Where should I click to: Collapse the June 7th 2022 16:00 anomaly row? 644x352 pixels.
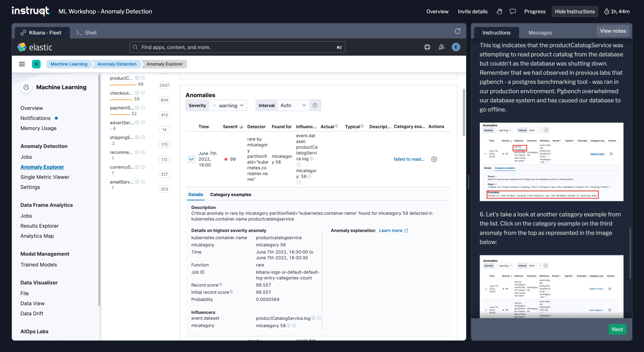click(191, 159)
